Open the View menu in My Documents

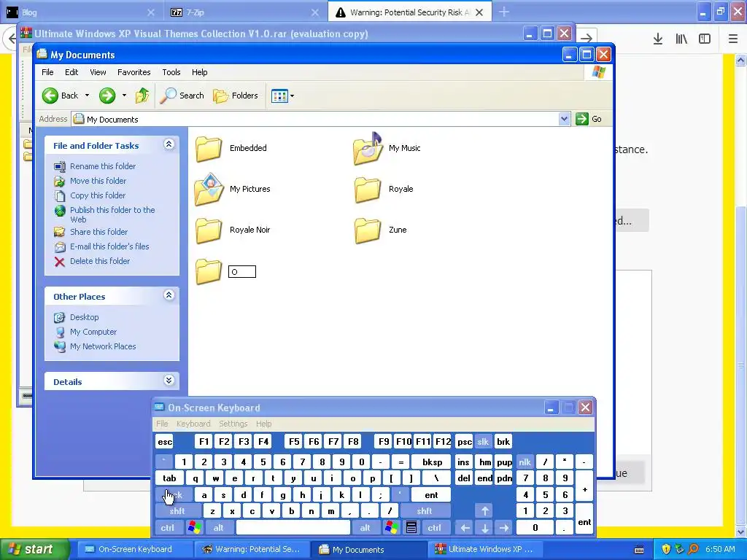[x=98, y=72]
